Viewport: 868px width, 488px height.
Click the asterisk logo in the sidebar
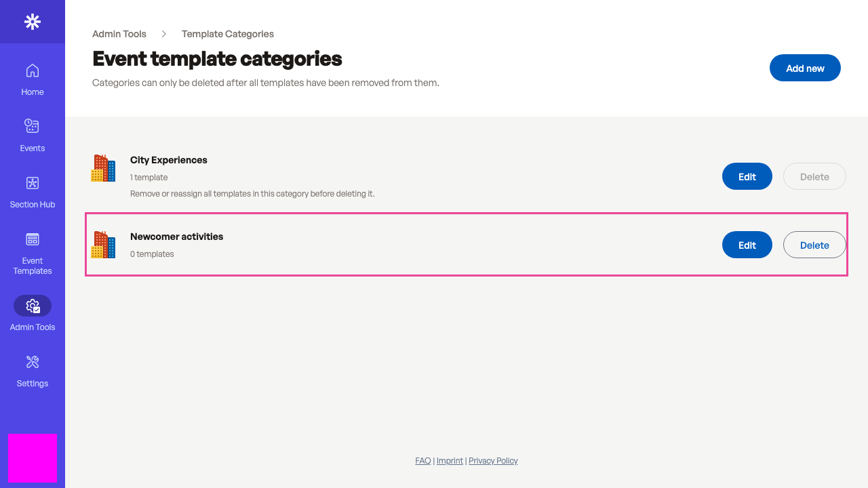click(33, 22)
